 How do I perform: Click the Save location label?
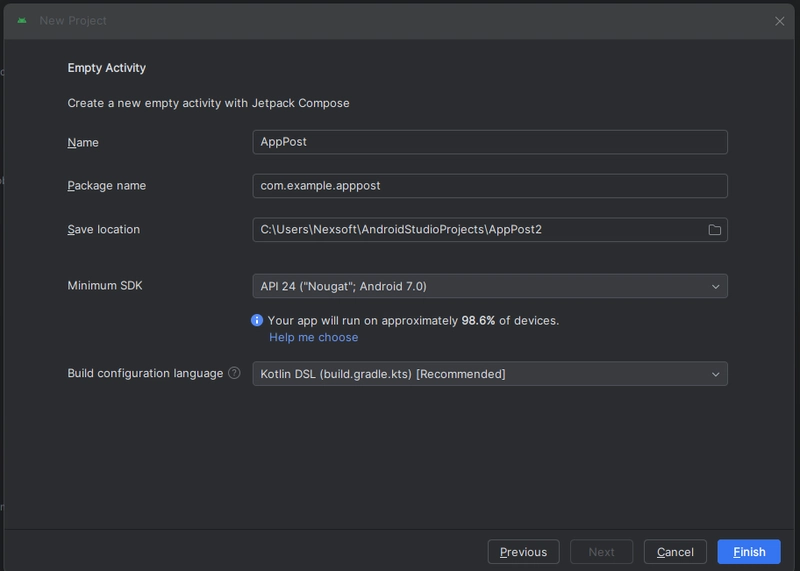pos(104,230)
